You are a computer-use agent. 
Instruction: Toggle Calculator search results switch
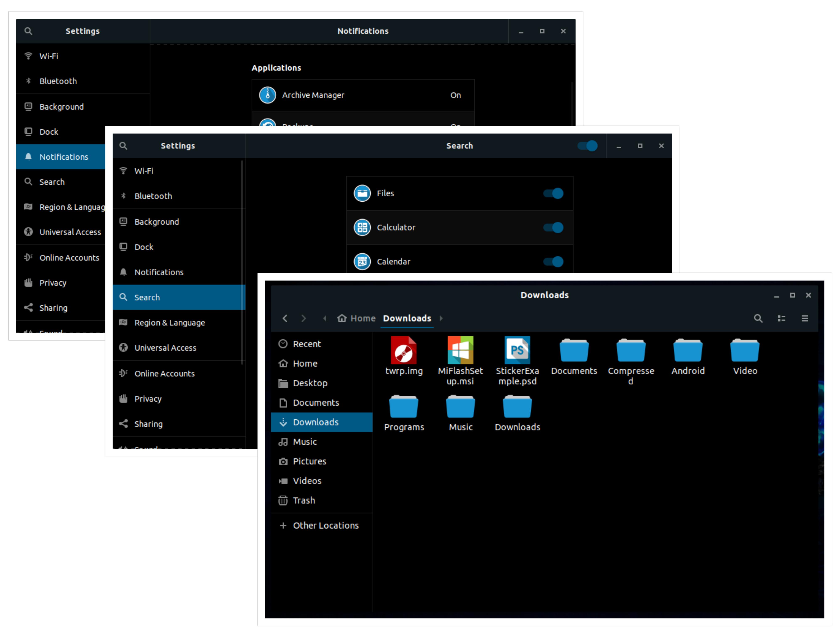point(553,227)
